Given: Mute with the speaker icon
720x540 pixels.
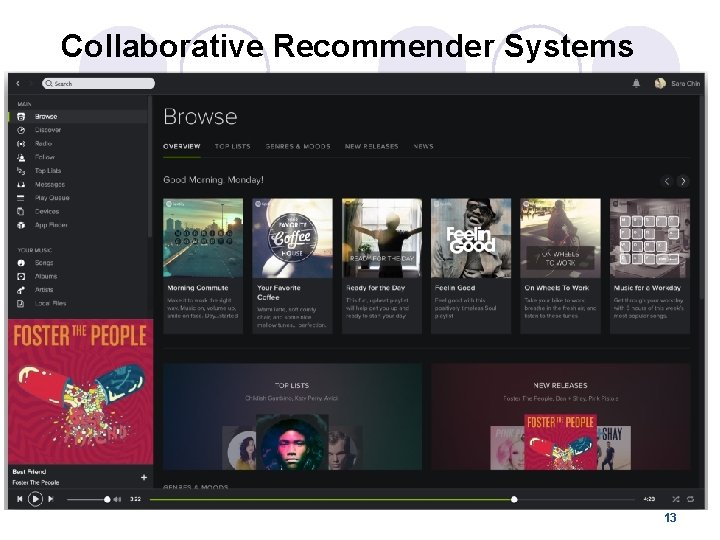Looking at the screenshot, I should pyautogui.click(x=117, y=499).
